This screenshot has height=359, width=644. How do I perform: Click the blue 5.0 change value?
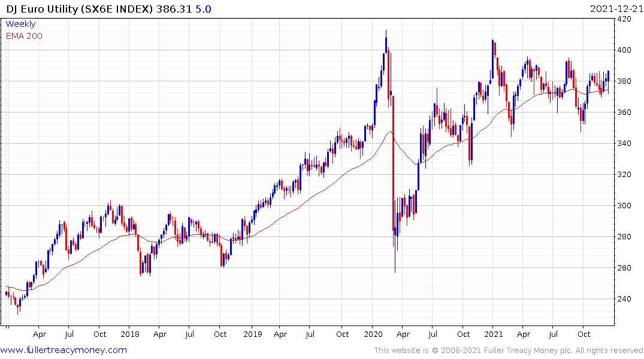coord(203,9)
